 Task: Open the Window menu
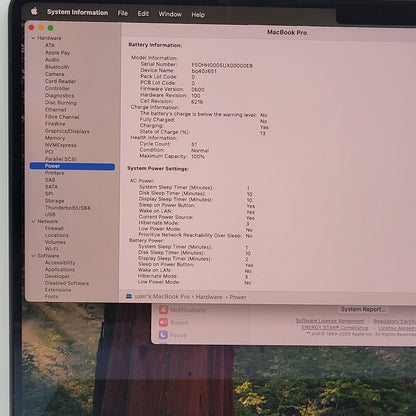point(170,14)
